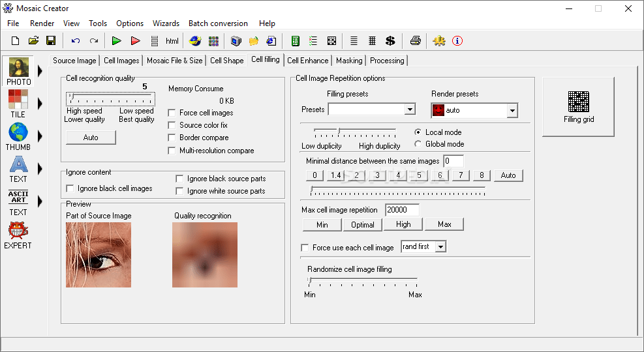644x352 pixels.
Task: Click the dollar sign toolbar icon
Action: (x=390, y=40)
